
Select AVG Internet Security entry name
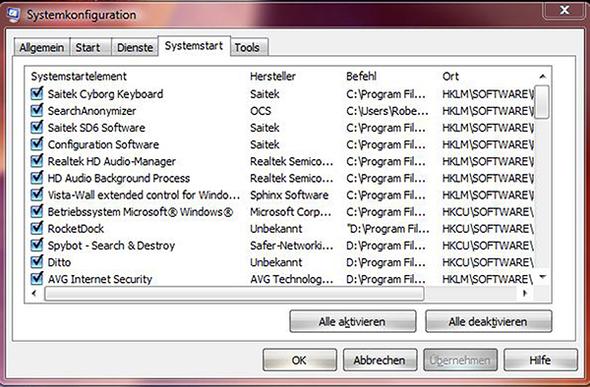point(100,279)
